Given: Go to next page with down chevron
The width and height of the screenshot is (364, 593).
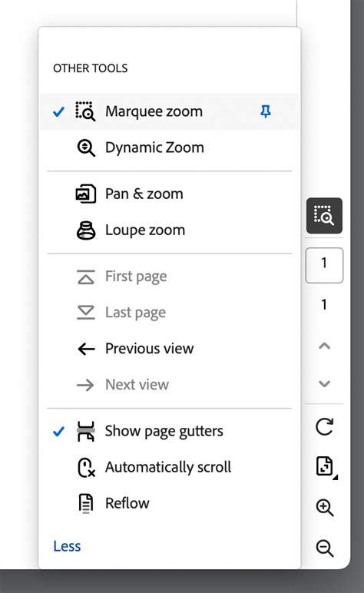Looking at the screenshot, I should click(324, 384).
